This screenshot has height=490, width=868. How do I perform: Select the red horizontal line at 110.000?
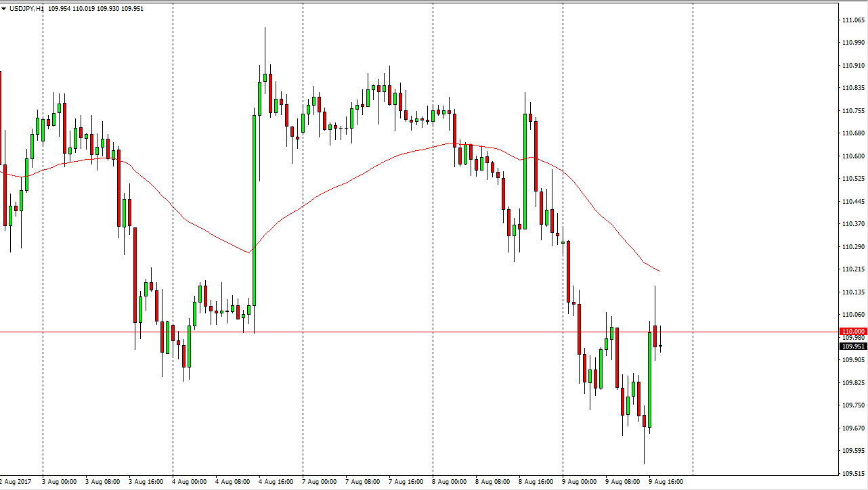tap(406, 332)
